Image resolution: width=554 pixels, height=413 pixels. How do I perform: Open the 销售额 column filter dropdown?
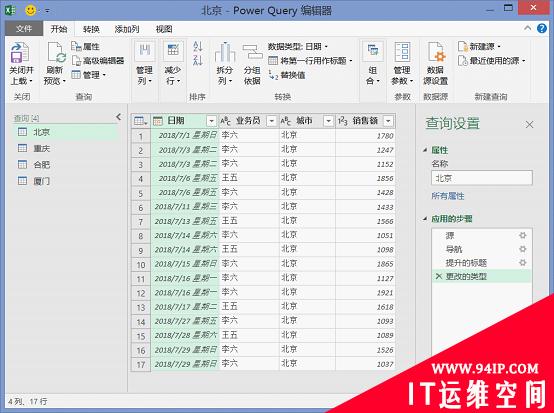point(388,121)
